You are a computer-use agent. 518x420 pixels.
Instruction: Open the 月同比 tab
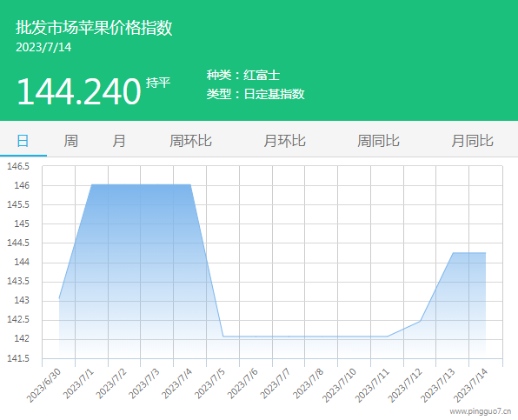coord(472,141)
